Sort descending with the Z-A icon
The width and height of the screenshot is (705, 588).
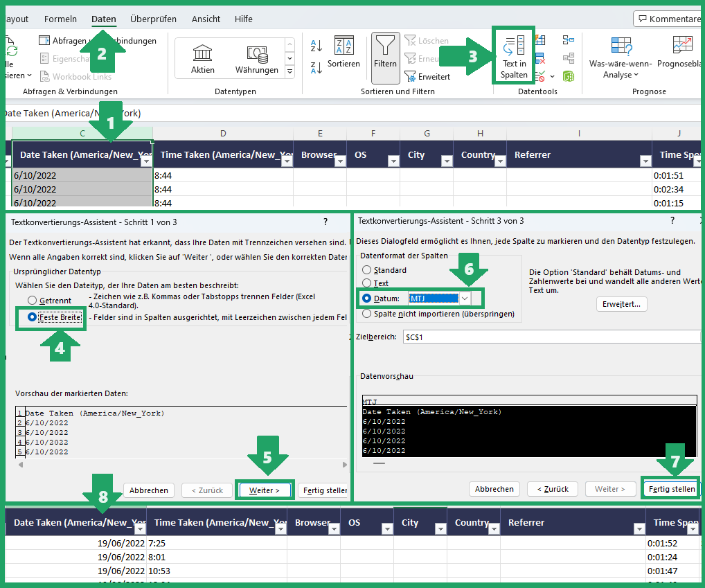tap(316, 68)
